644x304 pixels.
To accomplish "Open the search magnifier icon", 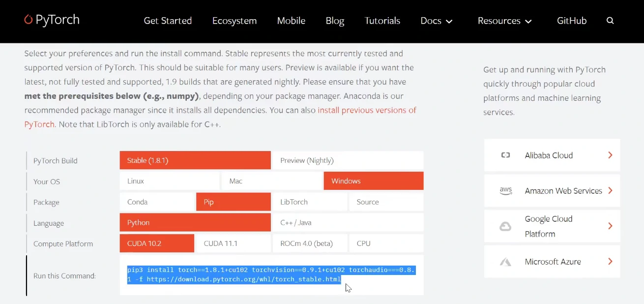I will pos(610,21).
